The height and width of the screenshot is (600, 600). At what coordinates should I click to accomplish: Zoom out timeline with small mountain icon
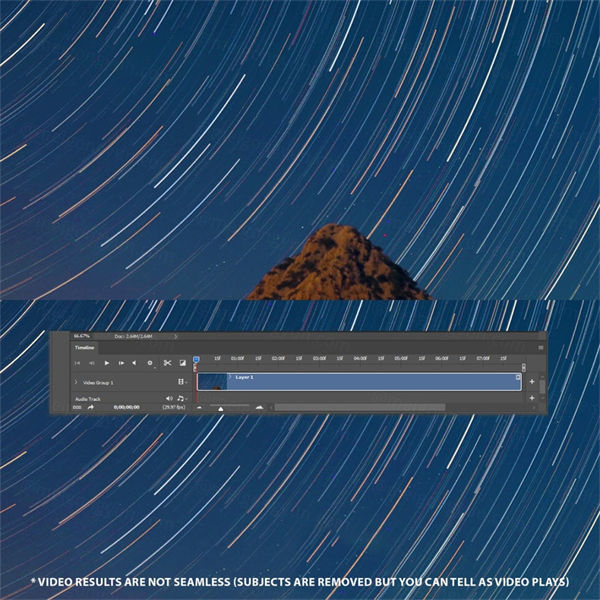(198, 408)
